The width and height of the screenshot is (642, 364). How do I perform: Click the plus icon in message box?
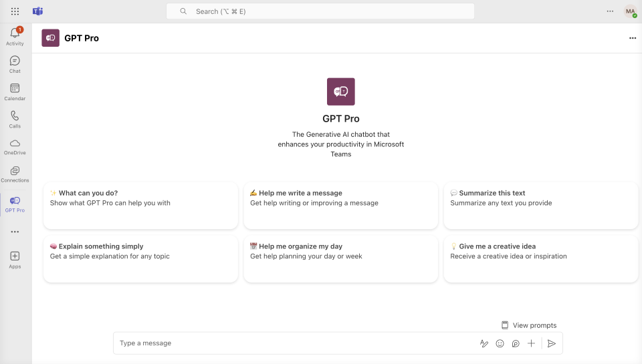[531, 343]
